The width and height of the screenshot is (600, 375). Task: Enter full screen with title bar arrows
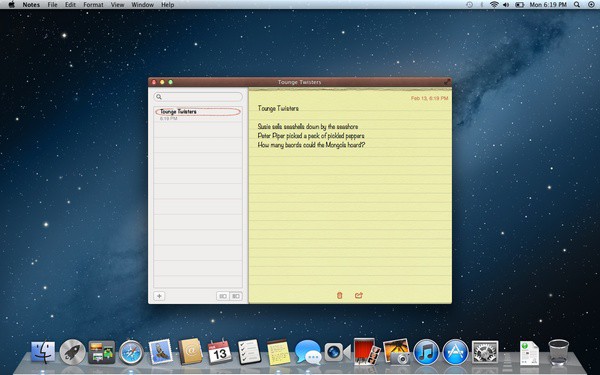[447, 82]
